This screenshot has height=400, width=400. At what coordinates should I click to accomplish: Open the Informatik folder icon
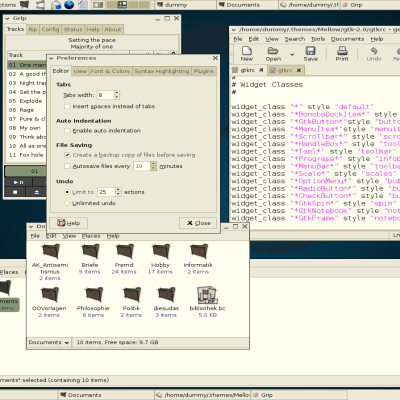click(x=199, y=252)
